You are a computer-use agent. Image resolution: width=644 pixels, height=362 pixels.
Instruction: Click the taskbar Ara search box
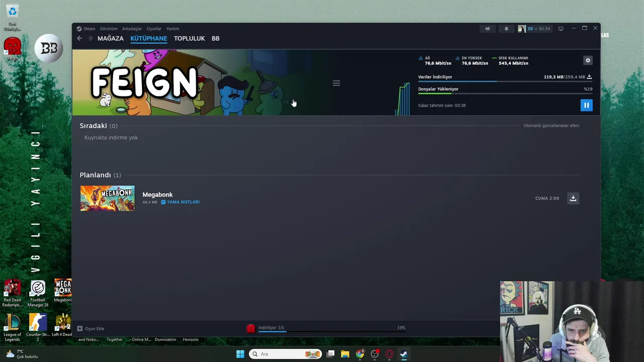tap(285, 354)
